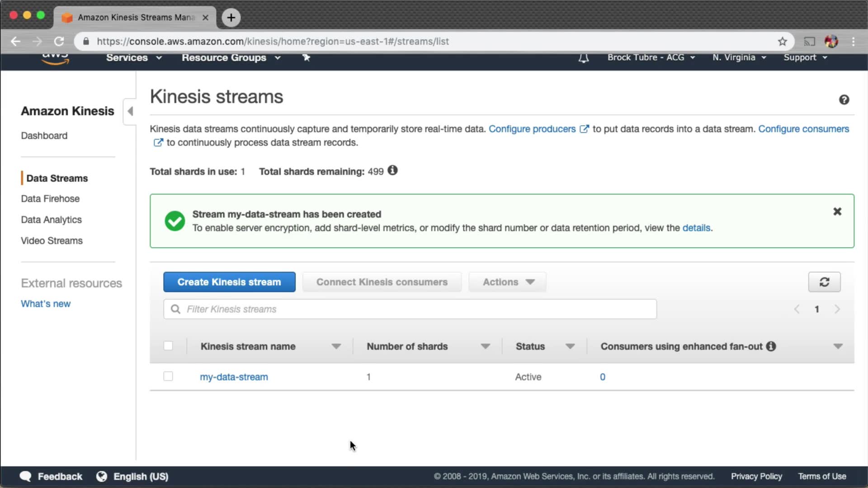Viewport: 868px width, 488px height.
Task: Click the refresh streams list icon button
Action: click(x=824, y=282)
